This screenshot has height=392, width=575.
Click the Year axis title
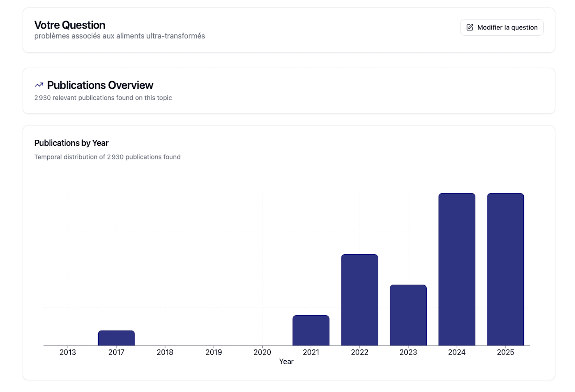coord(286,362)
